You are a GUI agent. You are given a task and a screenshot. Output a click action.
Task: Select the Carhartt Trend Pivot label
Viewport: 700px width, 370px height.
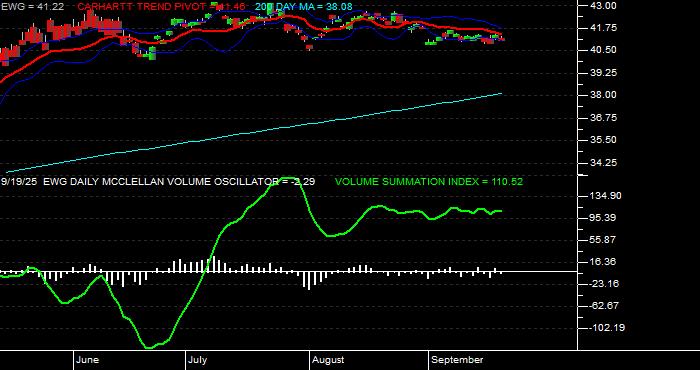coord(160,7)
